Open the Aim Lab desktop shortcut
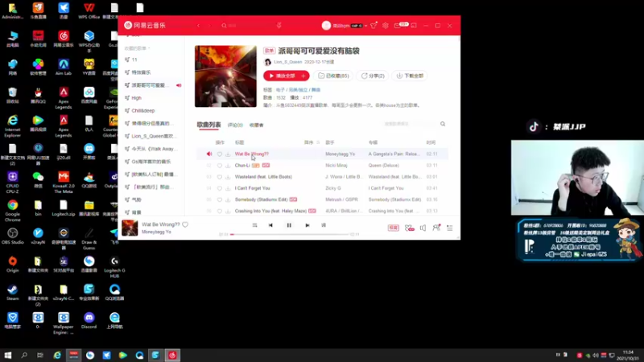The width and height of the screenshot is (644, 362). 64,68
